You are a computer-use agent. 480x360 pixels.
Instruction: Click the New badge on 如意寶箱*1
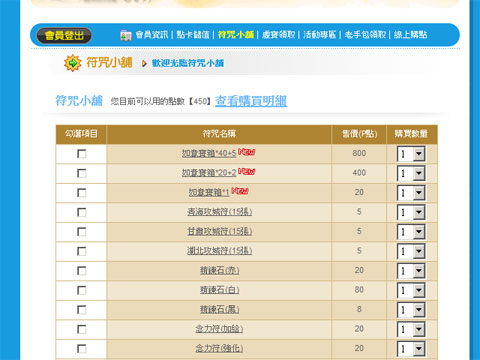point(240,191)
